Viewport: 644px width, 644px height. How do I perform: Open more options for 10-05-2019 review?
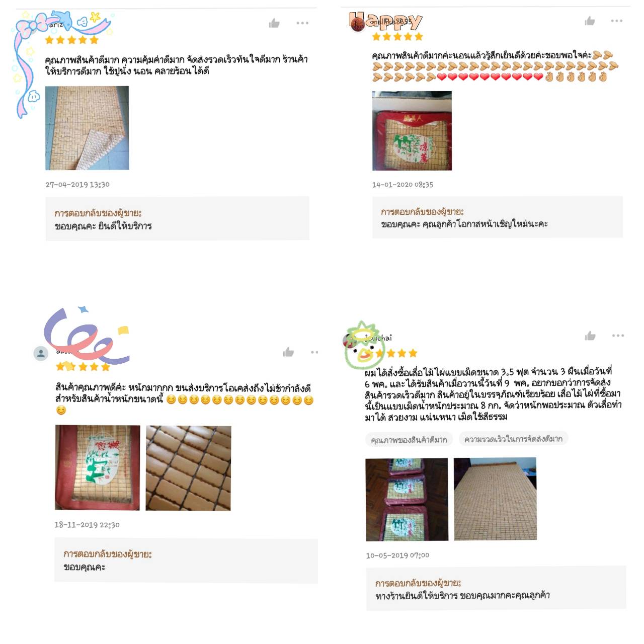618,336
